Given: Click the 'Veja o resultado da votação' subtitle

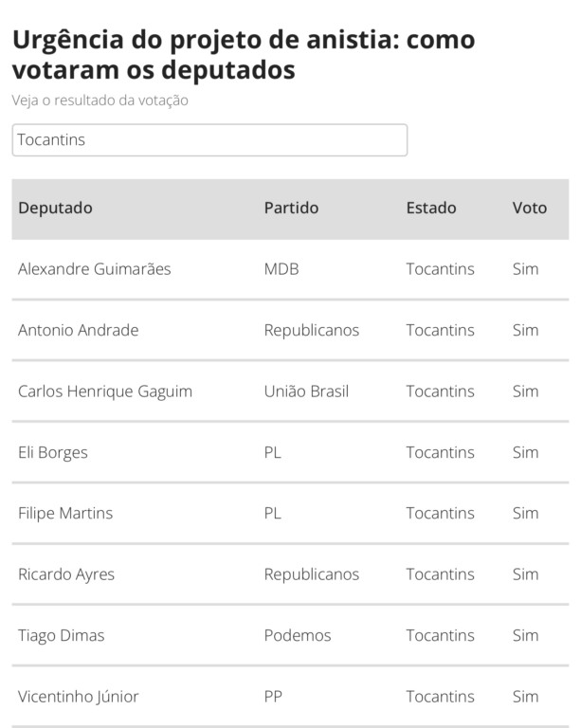Looking at the screenshot, I should [x=100, y=100].
